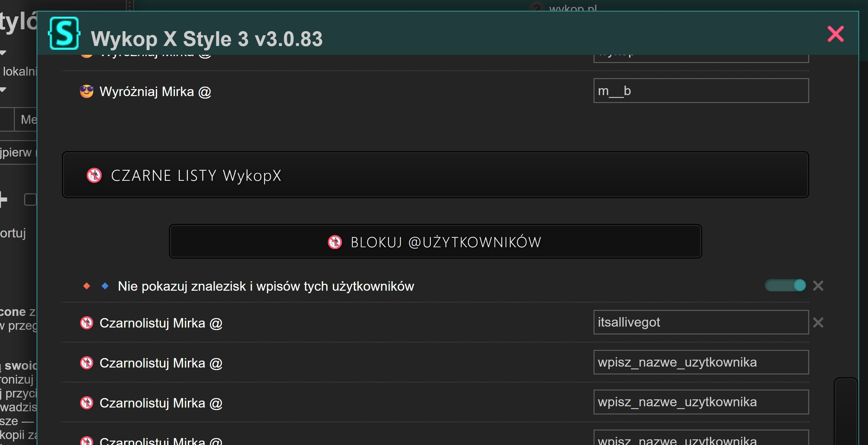Click the sunglasses emoji beside Wyróżniaj Mirka

coord(87,91)
